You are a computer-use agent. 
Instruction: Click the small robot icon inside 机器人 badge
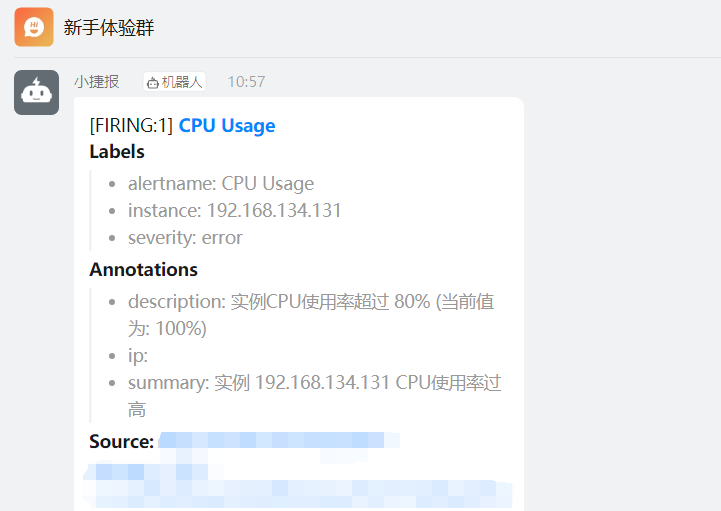(x=153, y=83)
